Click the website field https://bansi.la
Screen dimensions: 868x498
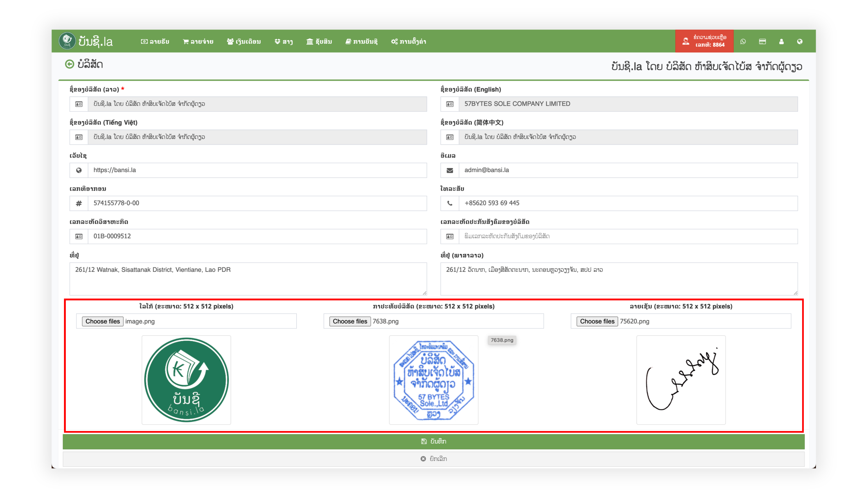[257, 170]
